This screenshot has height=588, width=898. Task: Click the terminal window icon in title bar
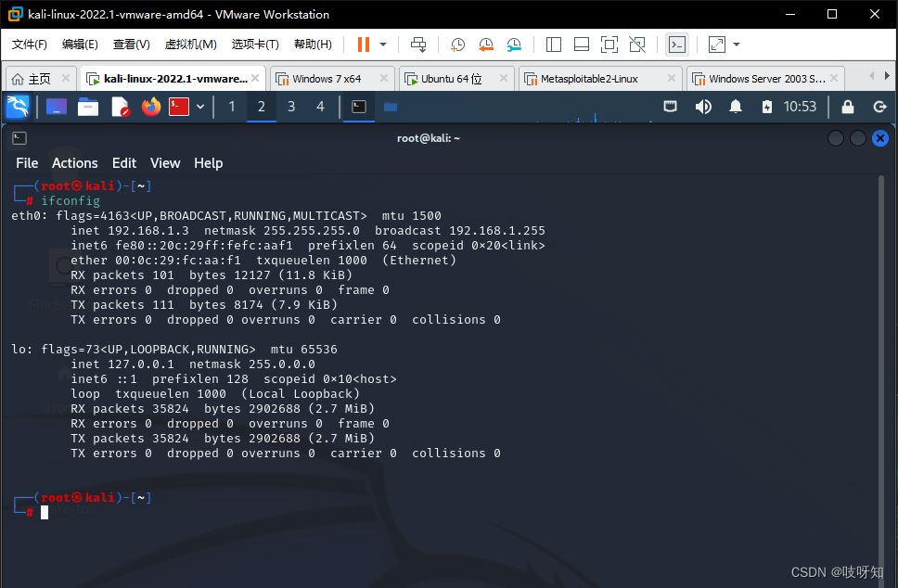[x=19, y=138]
